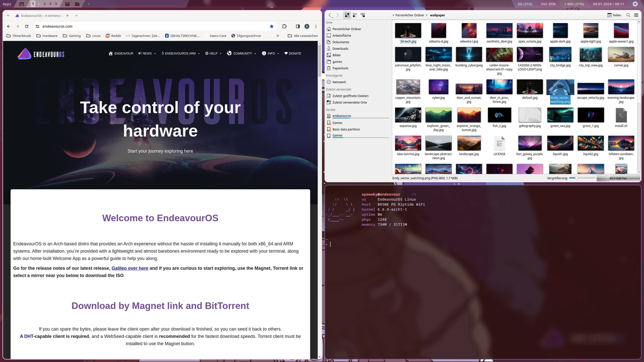This screenshot has height=362, width=644.
Task: Adjust the Vergrößerung zoom slider
Action: tap(577, 178)
